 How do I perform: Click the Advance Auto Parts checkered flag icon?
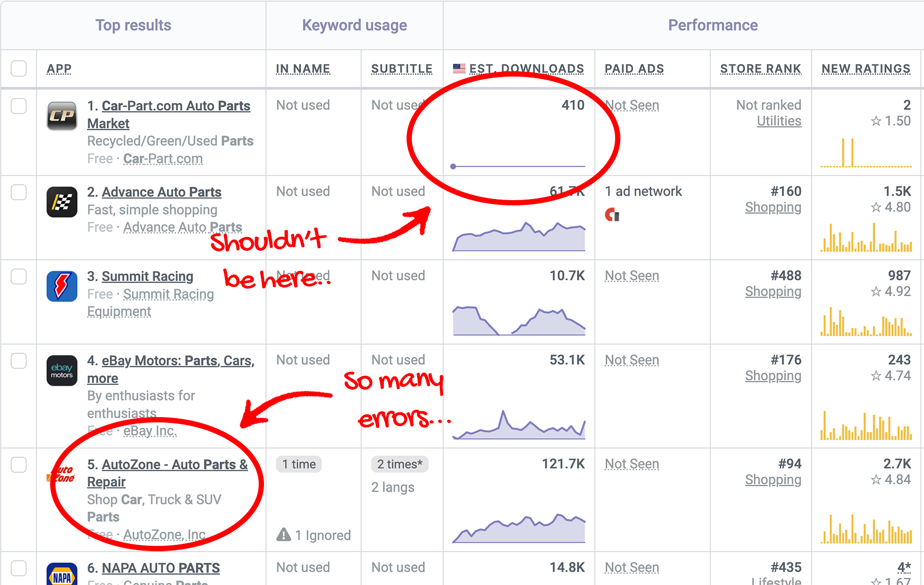click(x=62, y=202)
